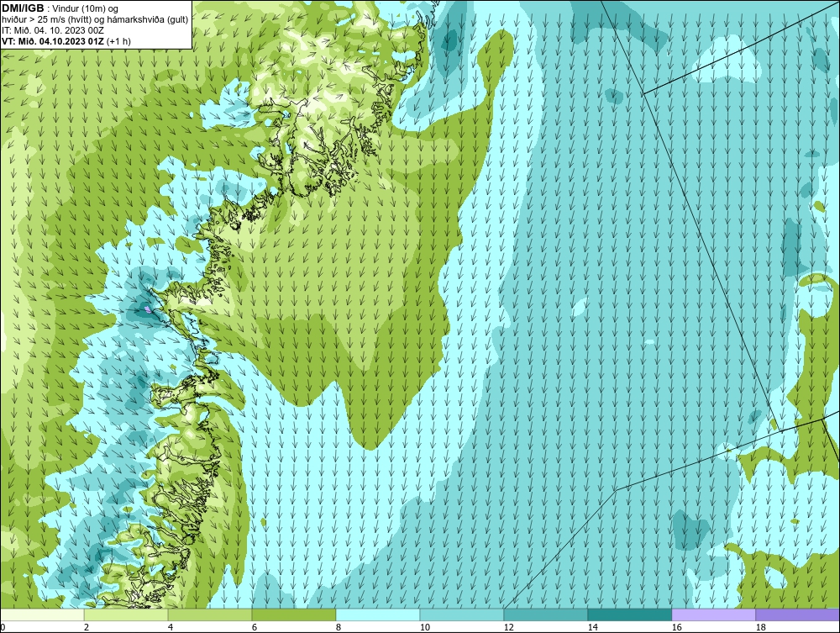Click the legend label '8'
Viewport: 840px width, 633px height.
[339, 627]
